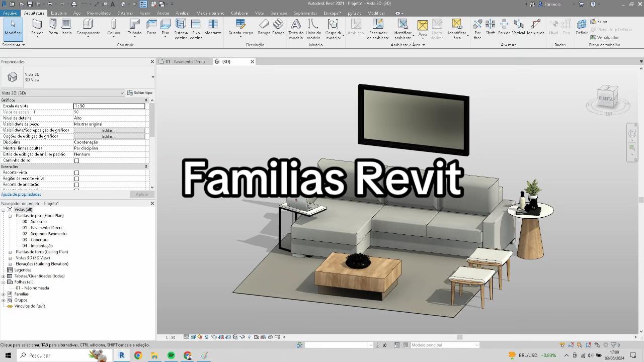Select the Guarda-corpo railing tool

[x=241, y=27]
